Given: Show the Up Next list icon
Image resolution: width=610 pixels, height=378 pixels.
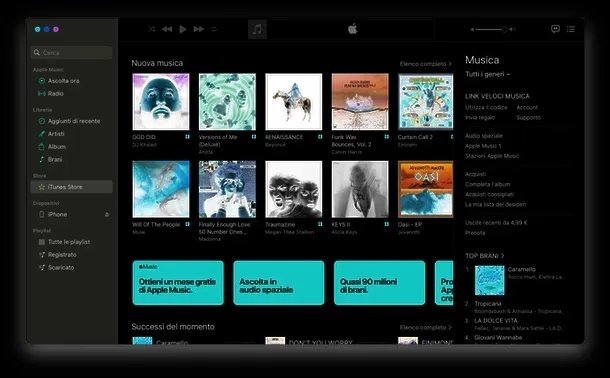Looking at the screenshot, I should [571, 29].
